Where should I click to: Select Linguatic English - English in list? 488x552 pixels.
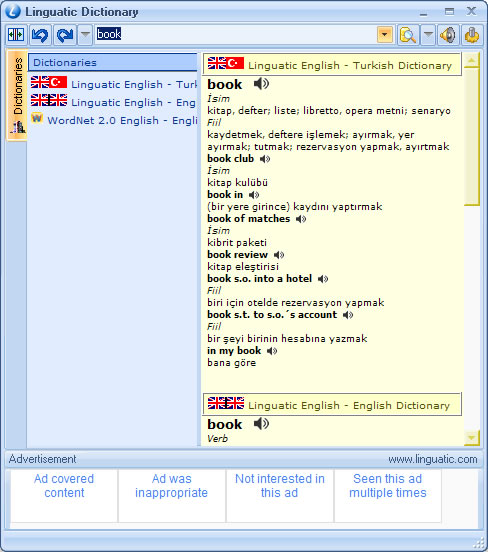click(113, 102)
